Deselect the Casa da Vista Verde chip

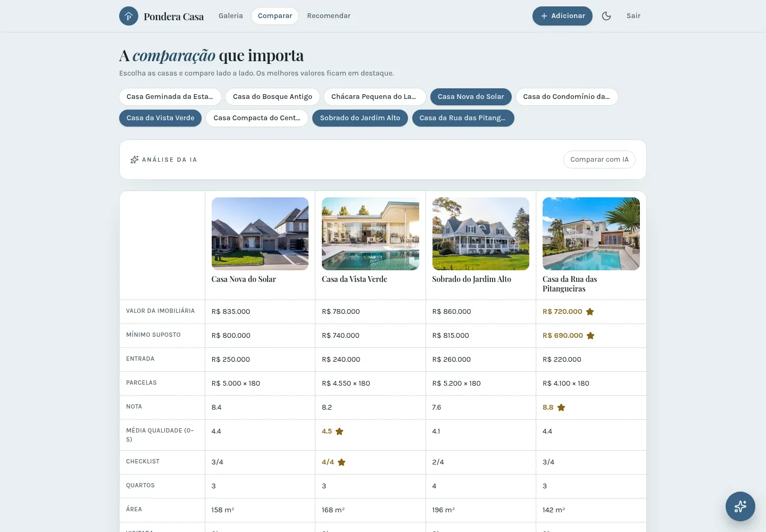pyautogui.click(x=161, y=118)
